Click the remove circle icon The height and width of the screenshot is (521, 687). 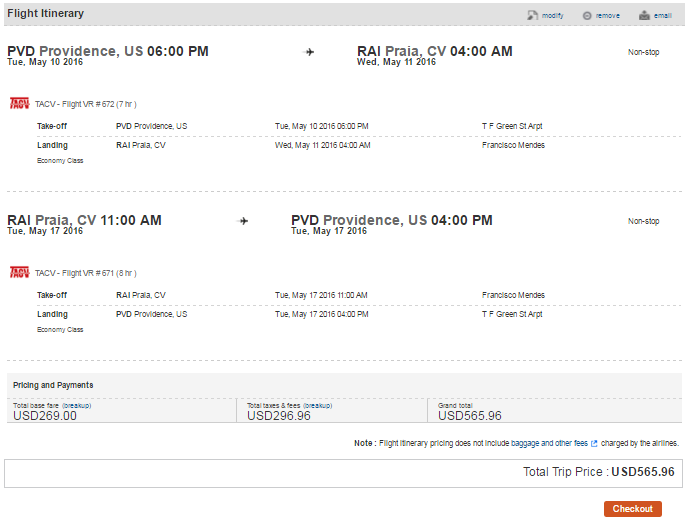587,16
